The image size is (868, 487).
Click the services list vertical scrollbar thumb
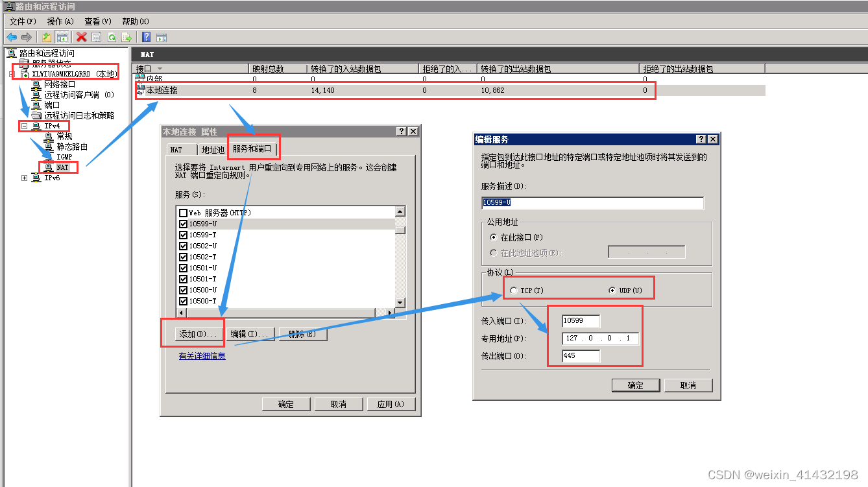[400, 229]
